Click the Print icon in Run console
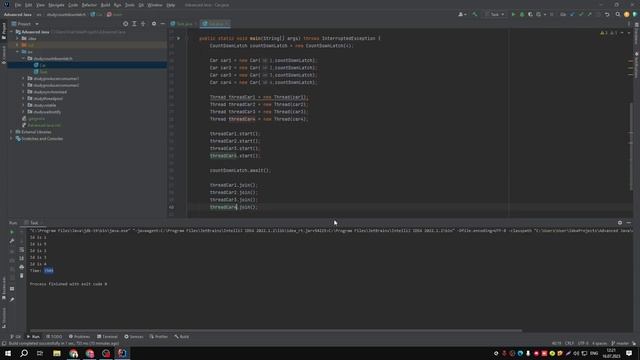The height and width of the screenshot is (360, 640). coord(22,267)
